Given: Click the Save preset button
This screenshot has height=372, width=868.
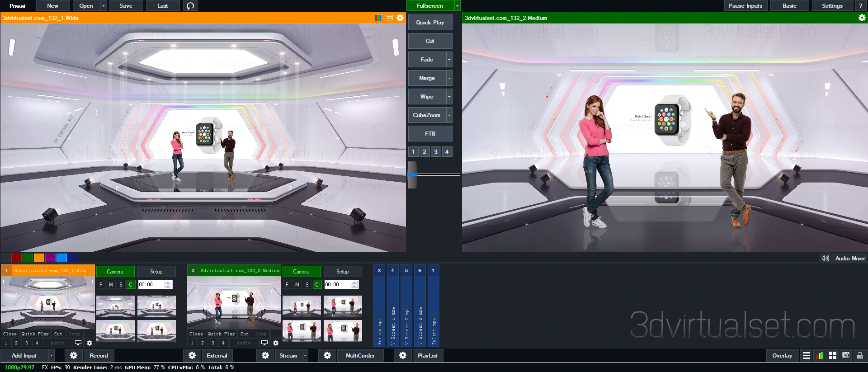Looking at the screenshot, I should point(126,6).
